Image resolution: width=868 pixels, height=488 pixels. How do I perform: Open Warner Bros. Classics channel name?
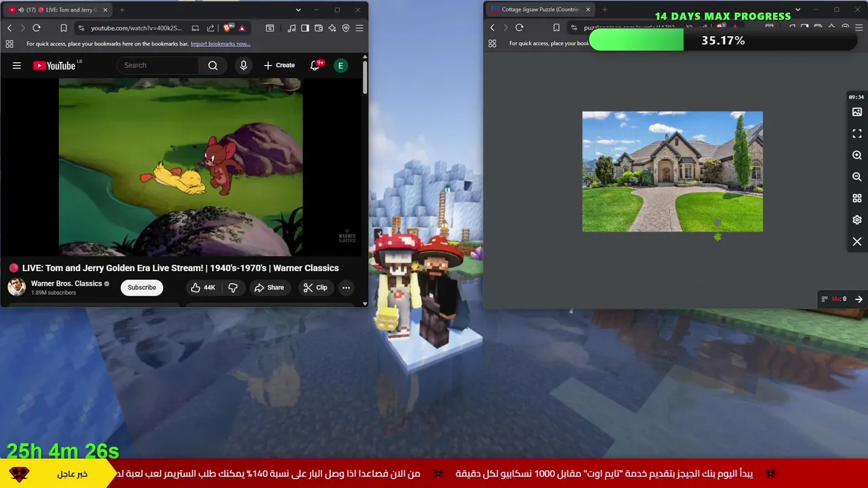[x=66, y=283]
